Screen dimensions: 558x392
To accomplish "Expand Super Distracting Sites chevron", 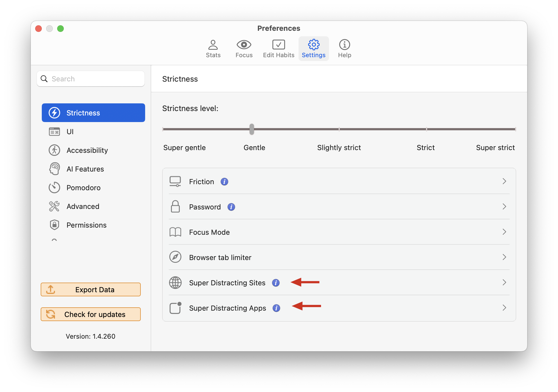I will [x=504, y=283].
